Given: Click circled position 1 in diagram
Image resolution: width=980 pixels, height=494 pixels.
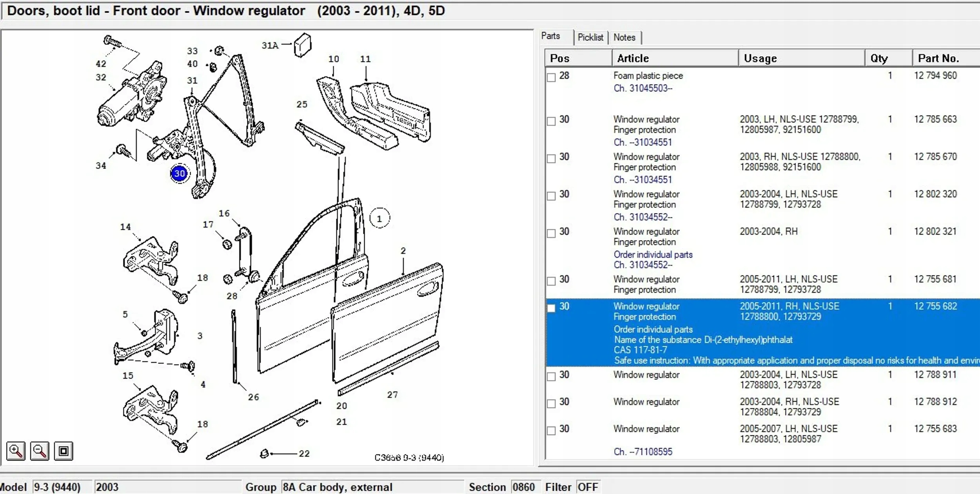Looking at the screenshot, I should 379,219.
